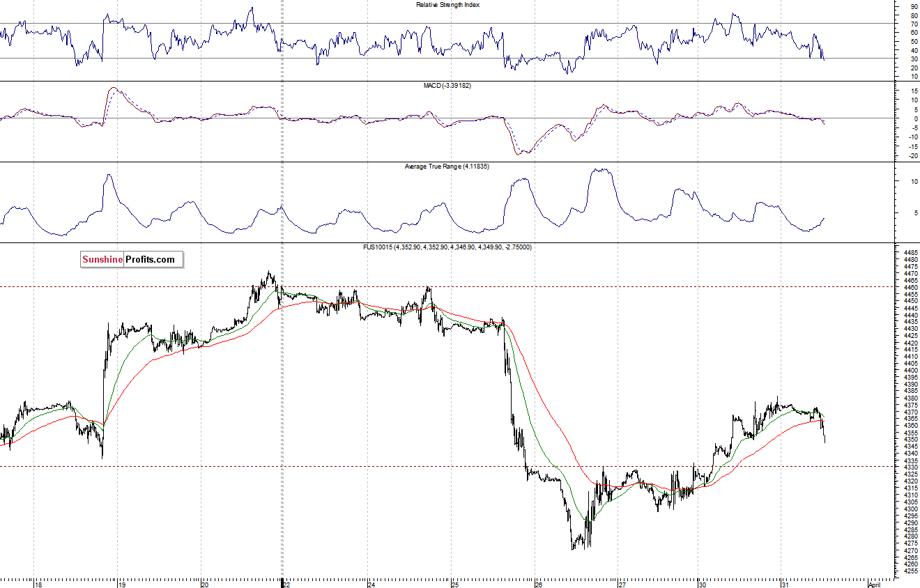This screenshot has height=588, width=920.
Task: Click date label 25 on time axis
Action: [454, 585]
